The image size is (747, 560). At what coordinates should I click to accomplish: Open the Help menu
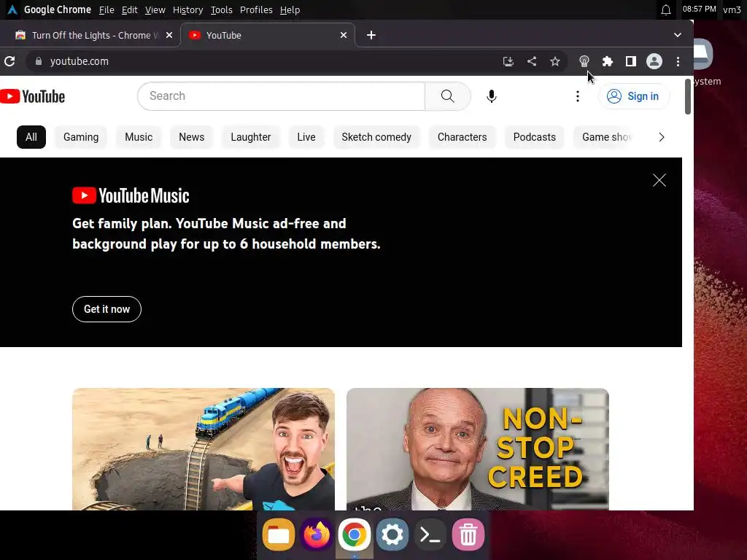pyautogui.click(x=290, y=10)
